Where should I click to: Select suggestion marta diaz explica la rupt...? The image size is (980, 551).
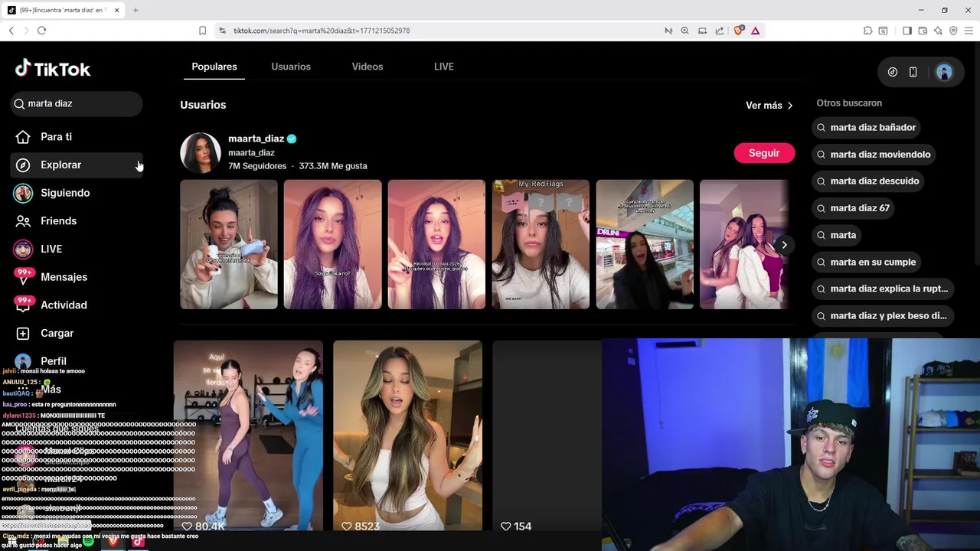tap(883, 289)
